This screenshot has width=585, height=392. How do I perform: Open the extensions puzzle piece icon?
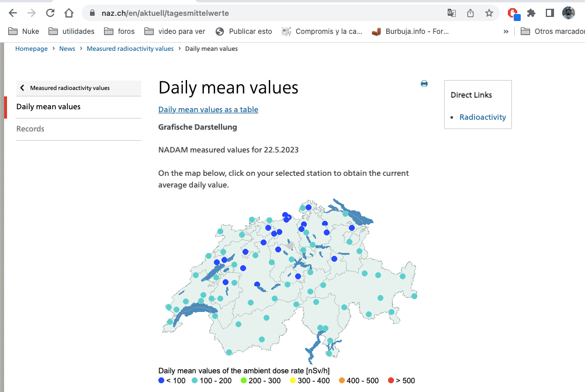[x=531, y=13]
